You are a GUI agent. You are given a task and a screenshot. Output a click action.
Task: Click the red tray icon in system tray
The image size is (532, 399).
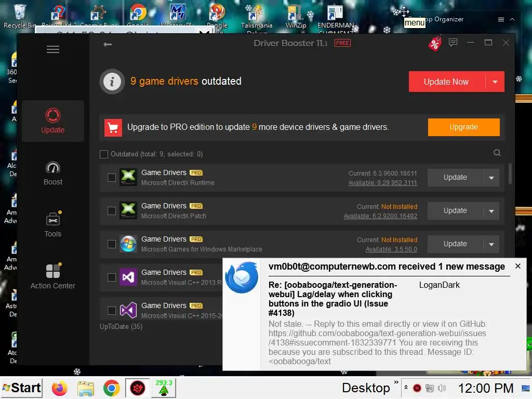point(417,388)
